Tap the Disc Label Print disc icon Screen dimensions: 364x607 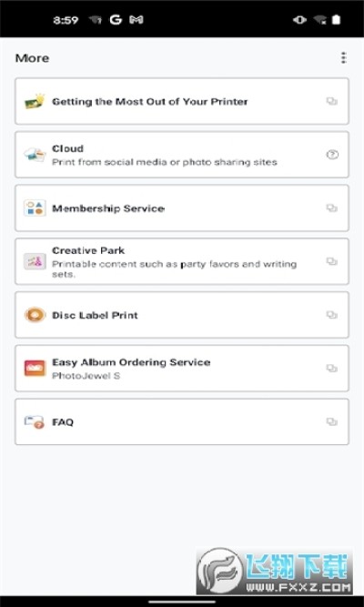click(35, 315)
